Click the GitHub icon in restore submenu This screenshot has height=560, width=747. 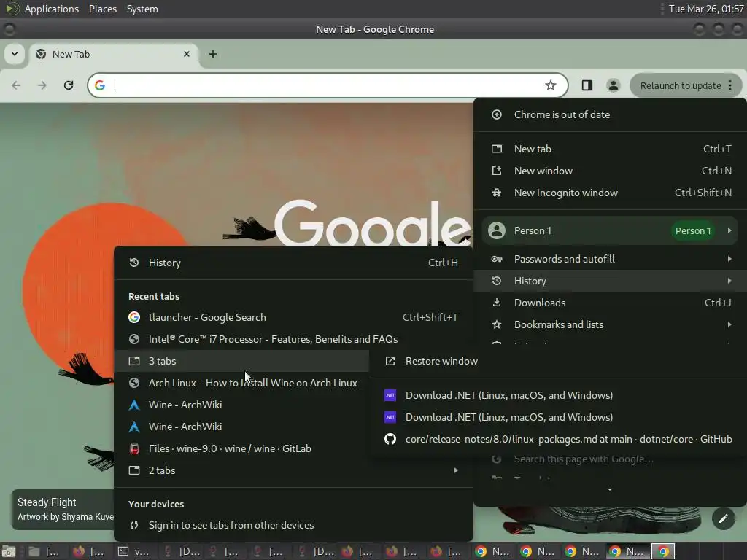tap(390, 439)
